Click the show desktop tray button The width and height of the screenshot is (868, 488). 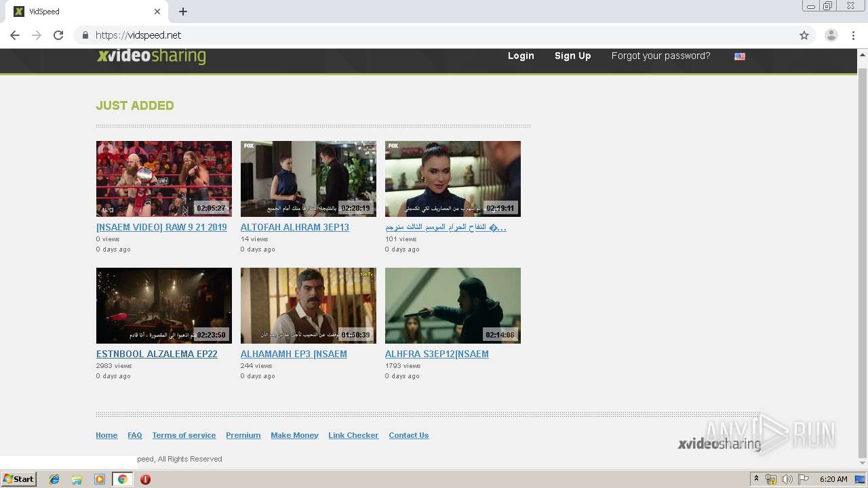861,479
